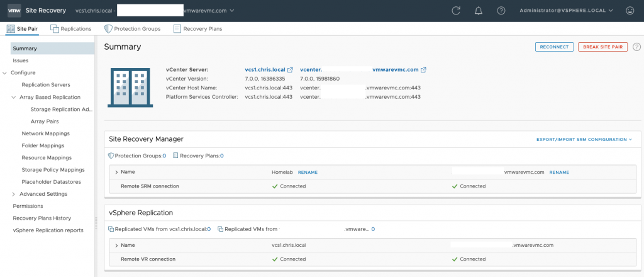This screenshot has height=277, width=644.
Task: Open Storage Replication Adapters item
Action: tap(62, 110)
